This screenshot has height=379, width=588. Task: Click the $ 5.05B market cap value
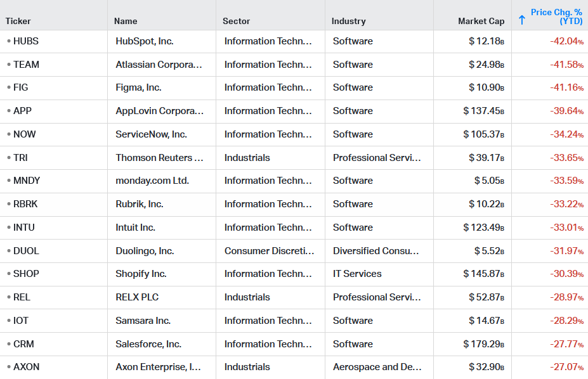(490, 181)
